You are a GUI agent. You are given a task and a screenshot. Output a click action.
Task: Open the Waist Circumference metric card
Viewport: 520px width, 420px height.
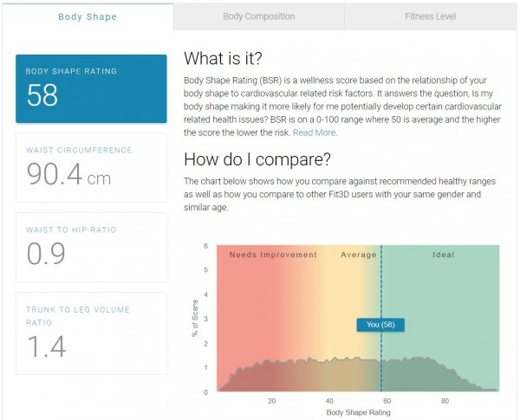[91, 167]
